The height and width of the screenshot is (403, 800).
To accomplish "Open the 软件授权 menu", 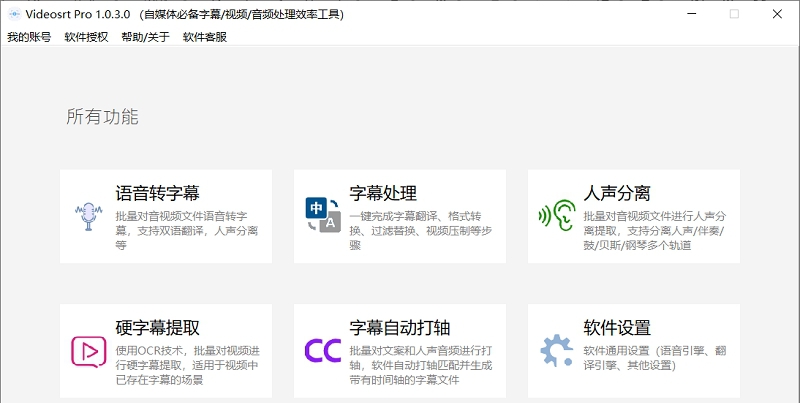I will coord(86,37).
